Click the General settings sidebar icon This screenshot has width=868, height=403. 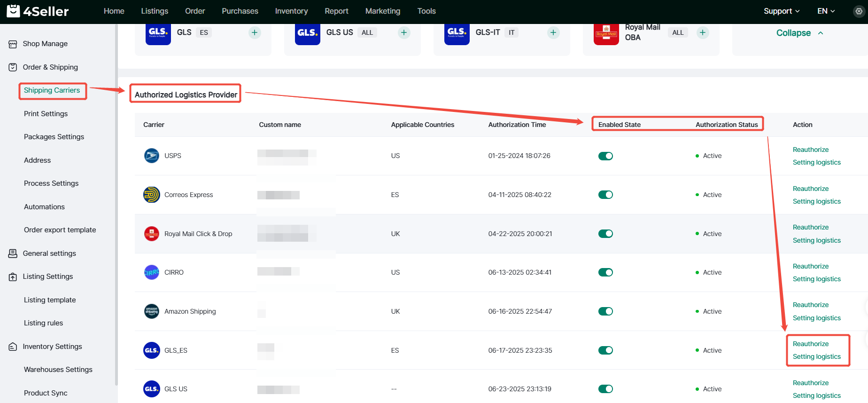(x=13, y=253)
